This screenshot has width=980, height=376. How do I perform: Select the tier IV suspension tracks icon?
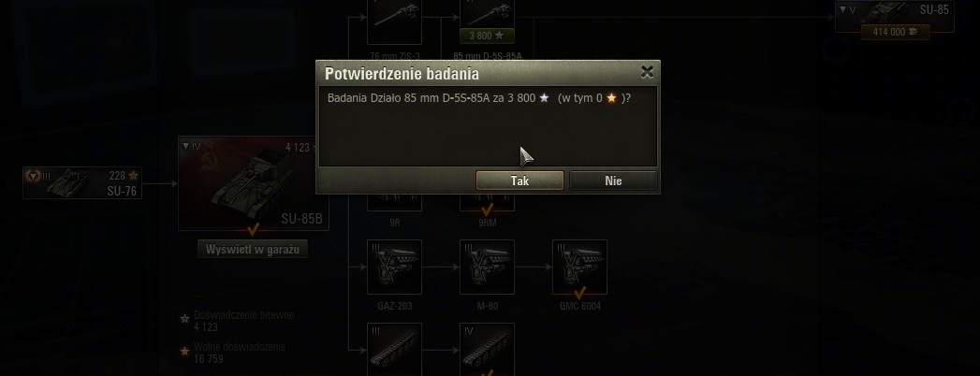(487, 349)
